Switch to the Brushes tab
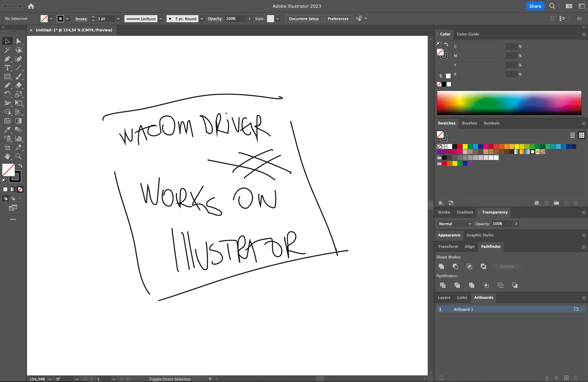This screenshot has height=382, width=588. click(x=469, y=123)
